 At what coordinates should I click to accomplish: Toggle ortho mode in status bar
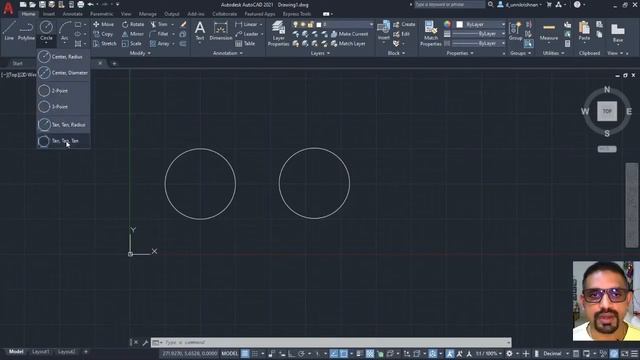tap(291, 353)
